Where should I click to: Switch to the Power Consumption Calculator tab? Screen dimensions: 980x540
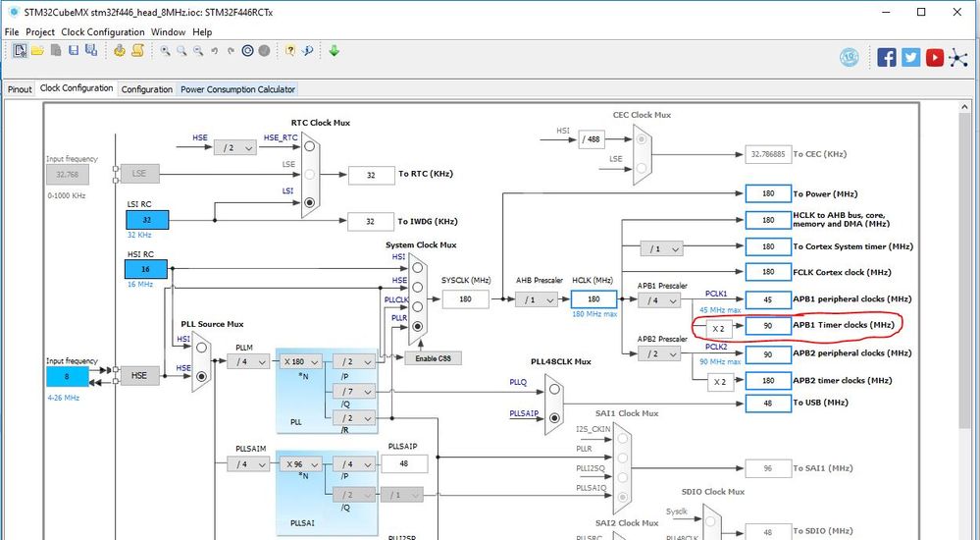(x=237, y=89)
